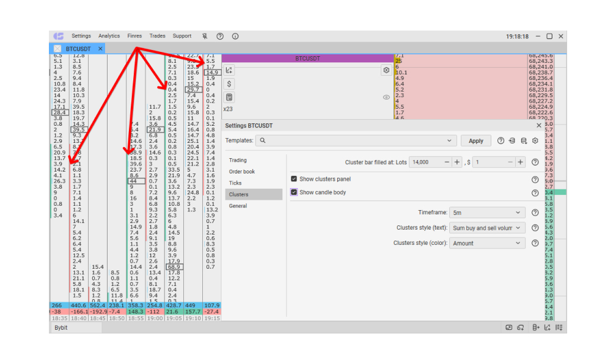The height and width of the screenshot is (364, 616).
Task: Click the Apply button
Action: (x=475, y=140)
